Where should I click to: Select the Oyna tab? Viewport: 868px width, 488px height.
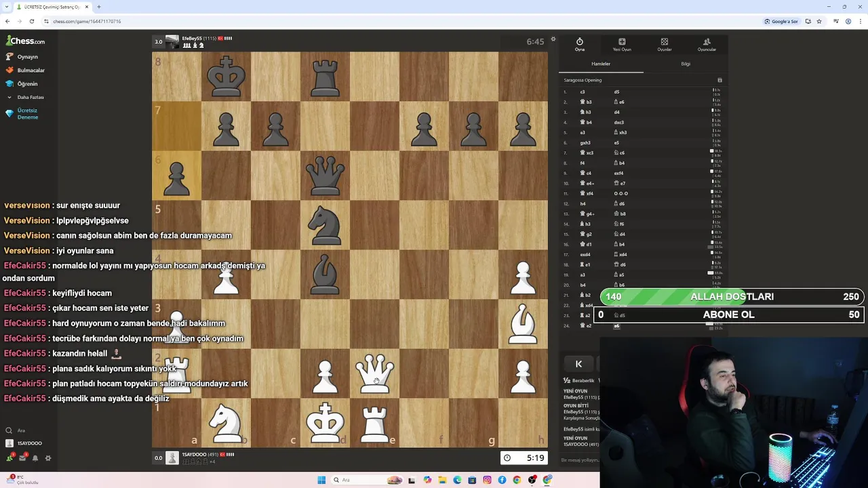(580, 45)
